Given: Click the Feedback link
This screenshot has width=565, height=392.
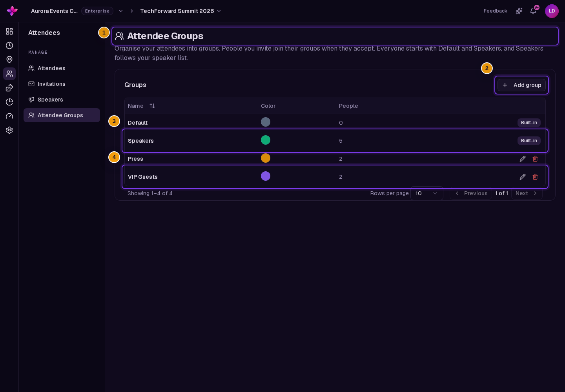Looking at the screenshot, I should click(x=495, y=11).
